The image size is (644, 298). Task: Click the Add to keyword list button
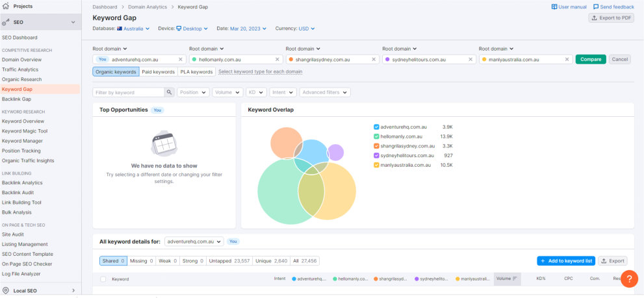pyautogui.click(x=566, y=261)
